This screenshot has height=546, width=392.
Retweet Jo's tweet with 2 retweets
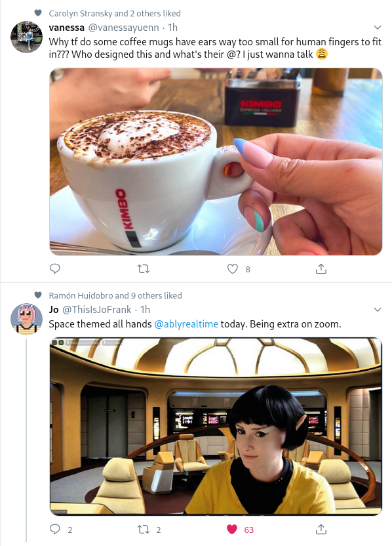tap(144, 530)
